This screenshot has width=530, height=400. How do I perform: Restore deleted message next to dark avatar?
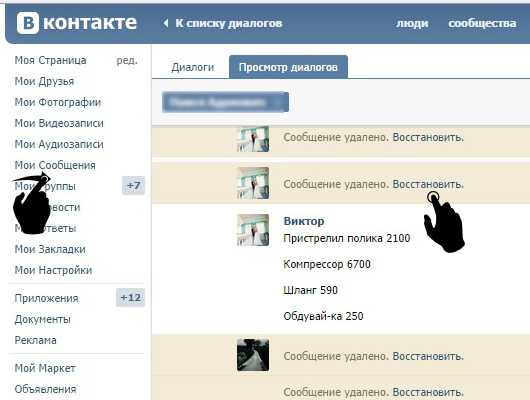pyautogui.click(x=428, y=356)
